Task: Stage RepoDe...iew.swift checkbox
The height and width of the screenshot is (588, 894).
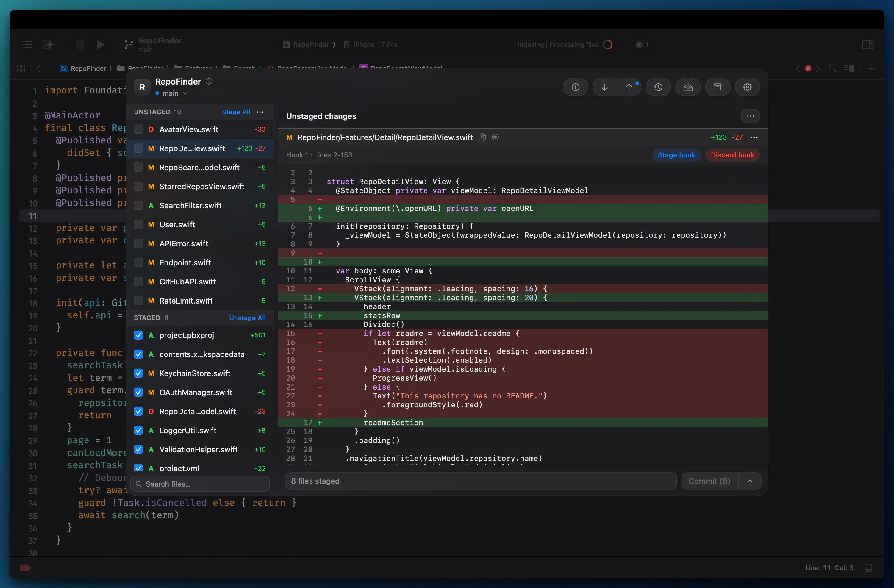Action: [x=138, y=148]
